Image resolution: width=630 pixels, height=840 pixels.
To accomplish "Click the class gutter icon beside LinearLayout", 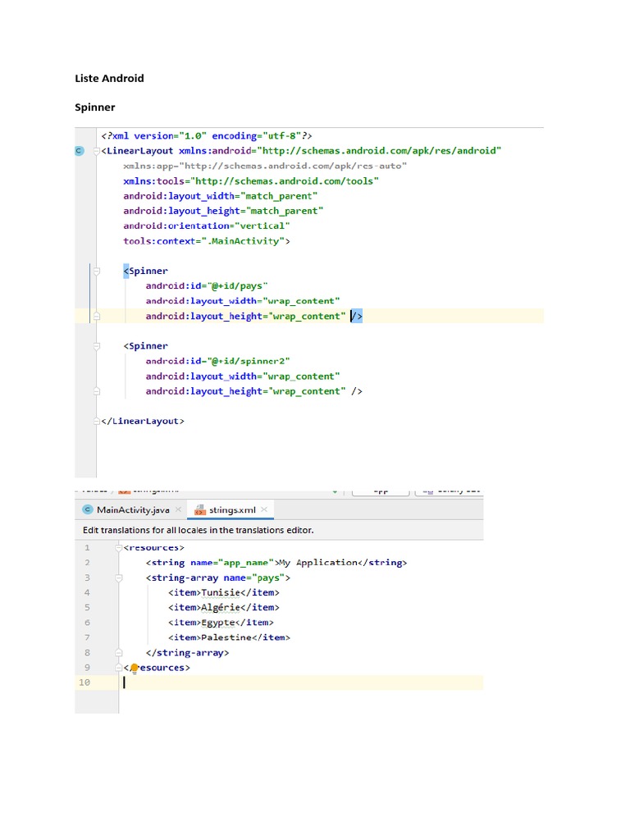I will [79, 151].
